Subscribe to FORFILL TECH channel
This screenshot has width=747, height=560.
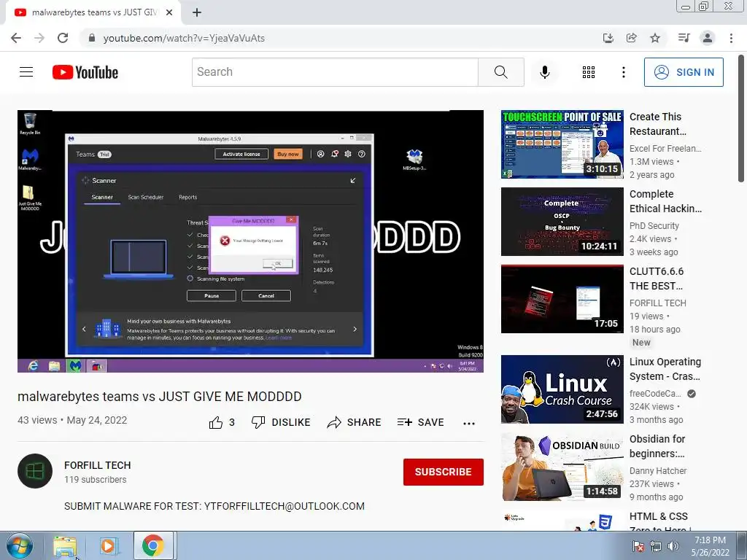[x=443, y=472]
